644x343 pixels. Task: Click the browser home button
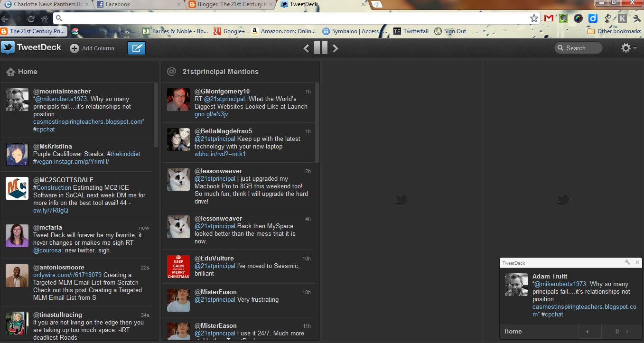click(x=44, y=19)
